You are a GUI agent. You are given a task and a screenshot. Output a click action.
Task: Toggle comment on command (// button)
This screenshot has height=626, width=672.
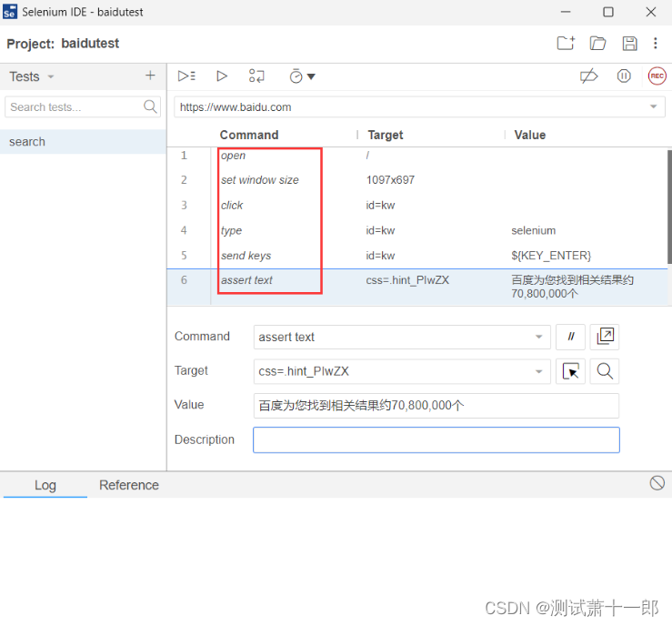570,337
